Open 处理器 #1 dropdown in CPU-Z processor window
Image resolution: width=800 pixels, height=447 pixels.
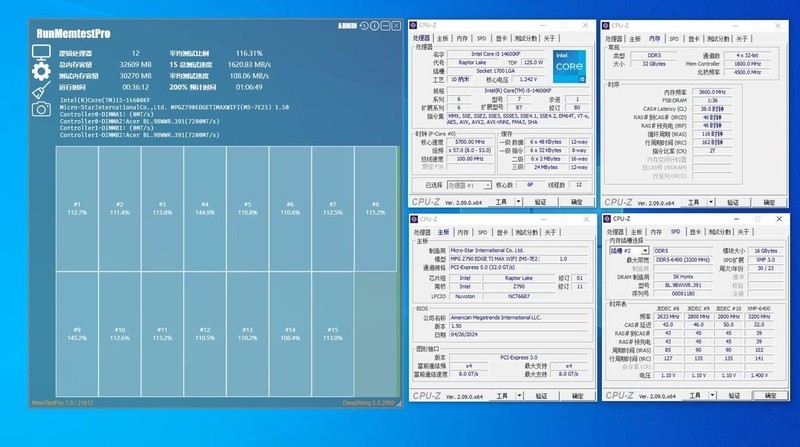tap(469, 185)
